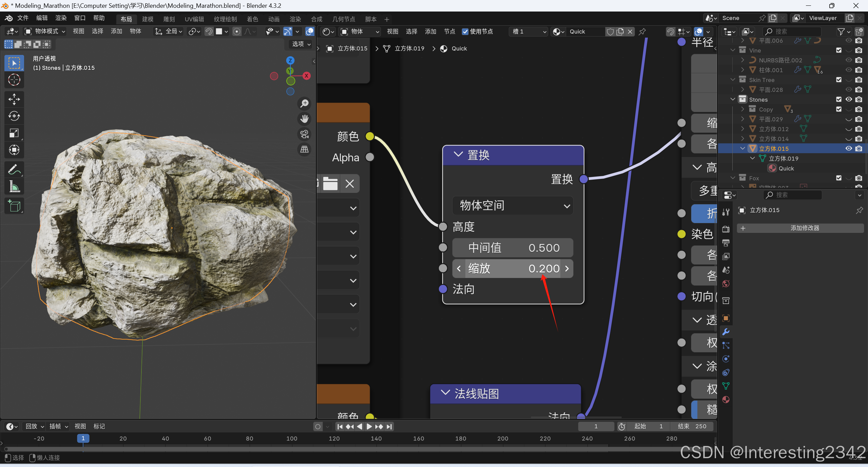Image resolution: width=868 pixels, height=467 pixels.
Task: Hide 立方体.015 with the eye icon
Action: (x=849, y=148)
